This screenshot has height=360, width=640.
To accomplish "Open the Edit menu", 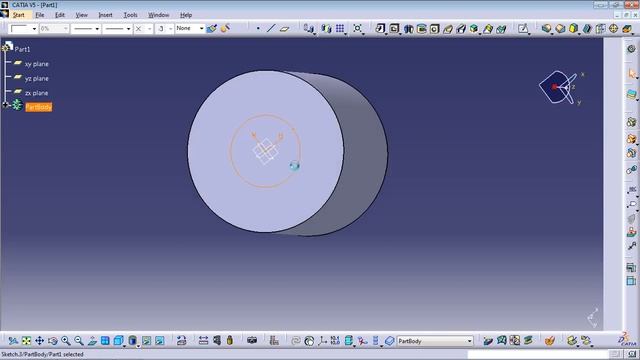I will click(60, 15).
